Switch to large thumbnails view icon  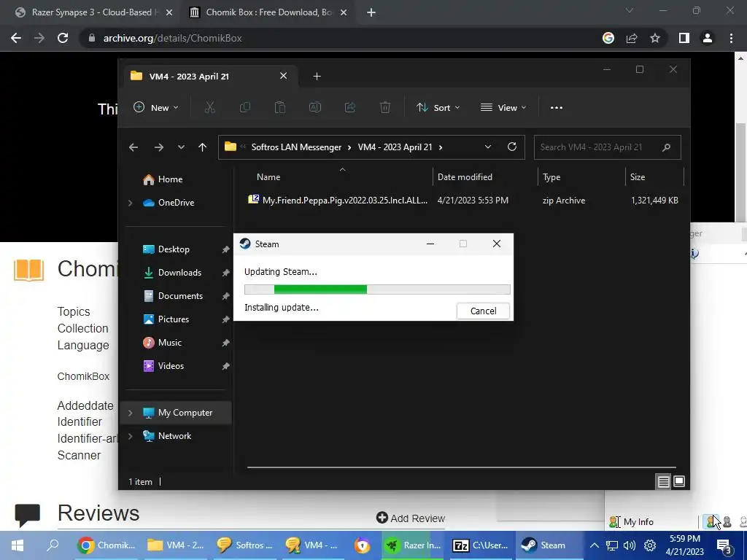(679, 481)
